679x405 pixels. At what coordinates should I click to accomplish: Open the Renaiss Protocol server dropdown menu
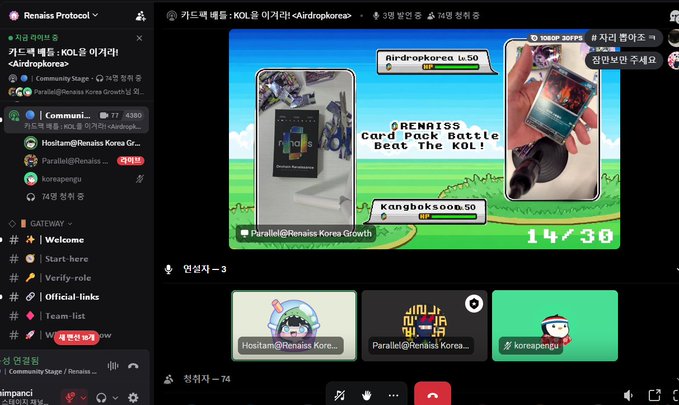(x=61, y=16)
